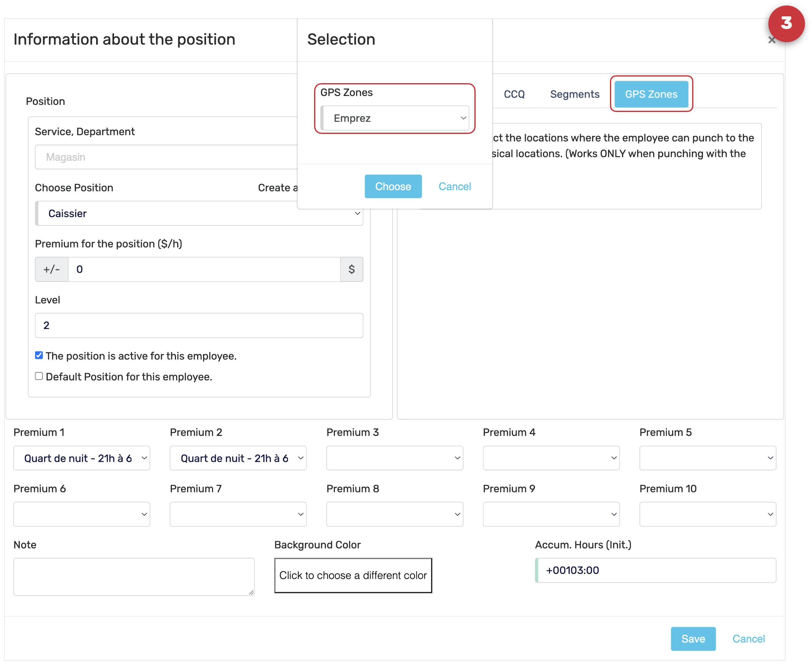The height and width of the screenshot is (665, 812).
Task: Uncheck position is active for employee
Action: coord(39,355)
